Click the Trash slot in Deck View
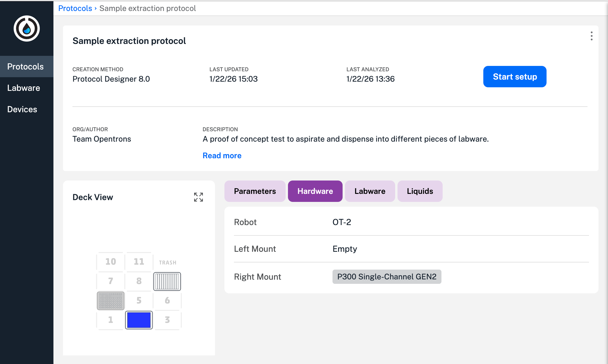This screenshot has height=364, width=608. [x=167, y=262]
